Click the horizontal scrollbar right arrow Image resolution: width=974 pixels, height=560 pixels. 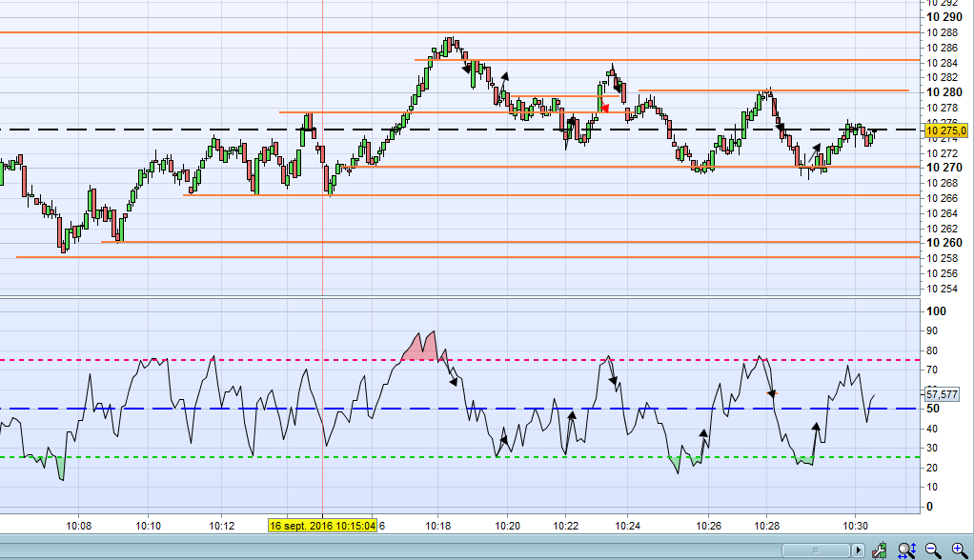[x=858, y=550]
